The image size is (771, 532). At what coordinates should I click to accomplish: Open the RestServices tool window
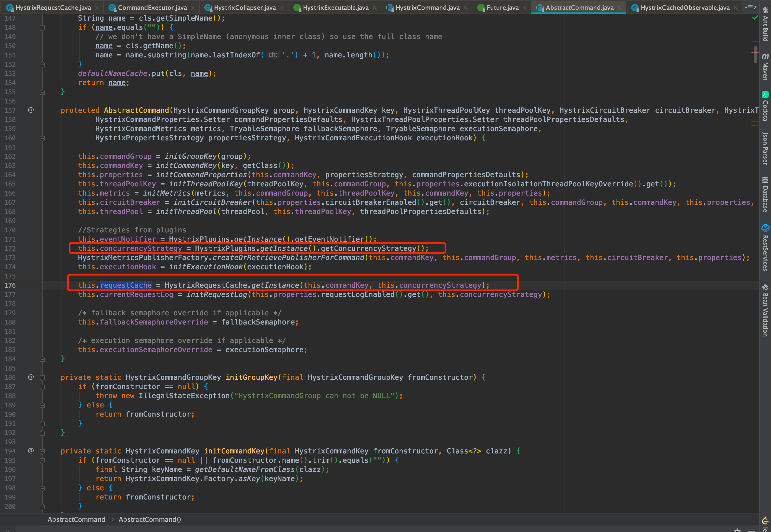pyautogui.click(x=765, y=248)
